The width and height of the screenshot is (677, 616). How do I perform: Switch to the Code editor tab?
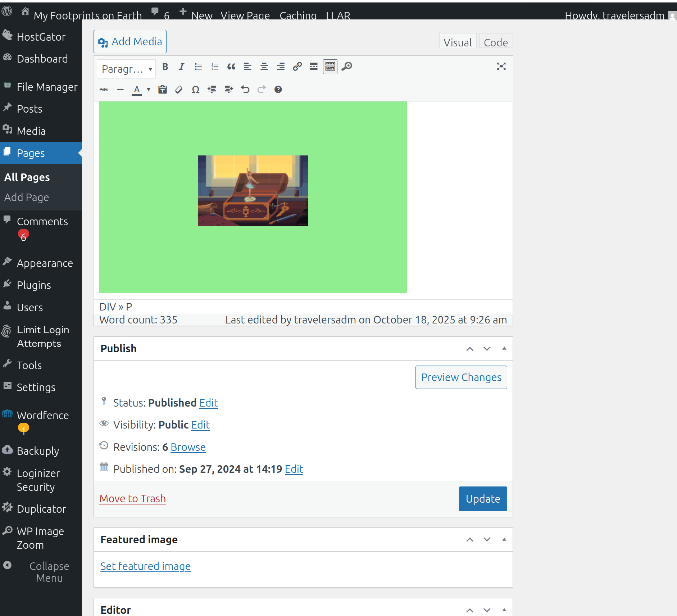click(x=496, y=42)
